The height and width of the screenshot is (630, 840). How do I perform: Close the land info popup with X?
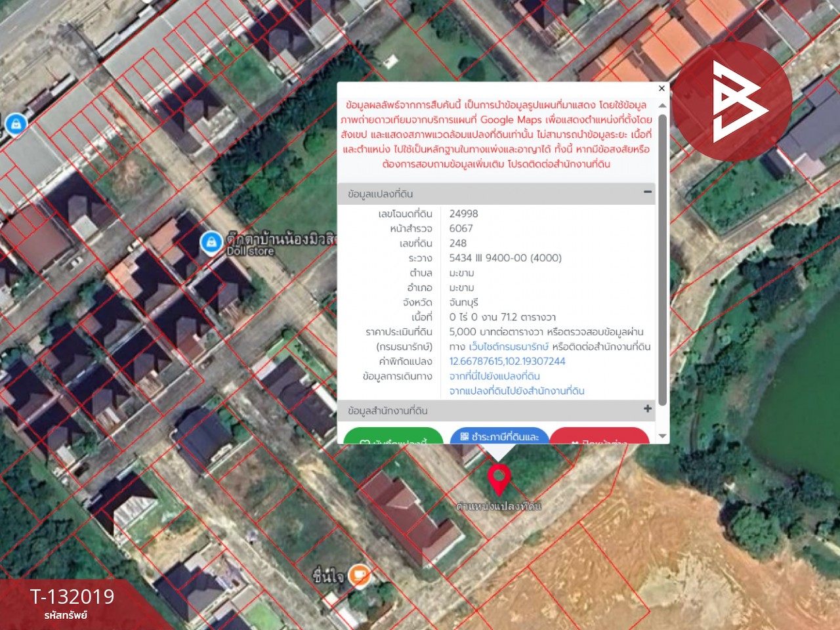[661, 89]
